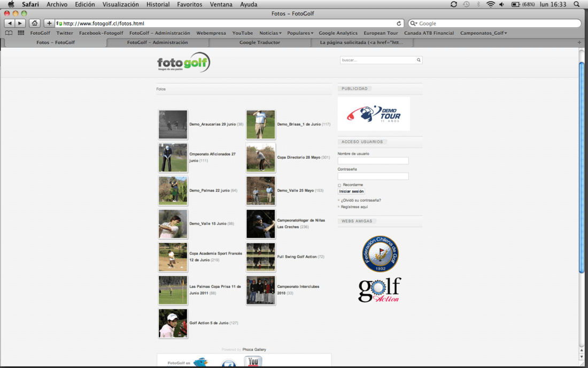The height and width of the screenshot is (368, 588).
Task: Show Top Sites grid icon
Action: click(x=21, y=33)
